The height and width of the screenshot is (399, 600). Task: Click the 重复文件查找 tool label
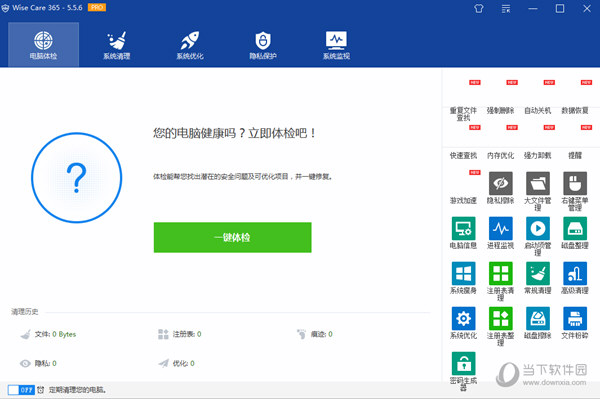tap(463, 114)
